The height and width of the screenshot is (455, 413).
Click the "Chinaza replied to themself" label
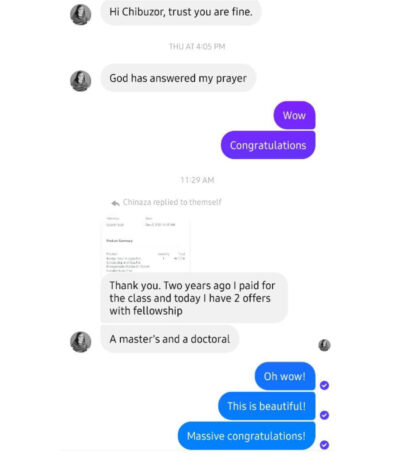(x=172, y=202)
